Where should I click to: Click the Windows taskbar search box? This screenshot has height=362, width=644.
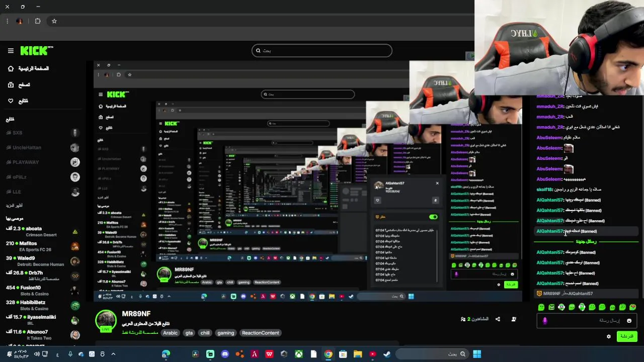(x=433, y=354)
